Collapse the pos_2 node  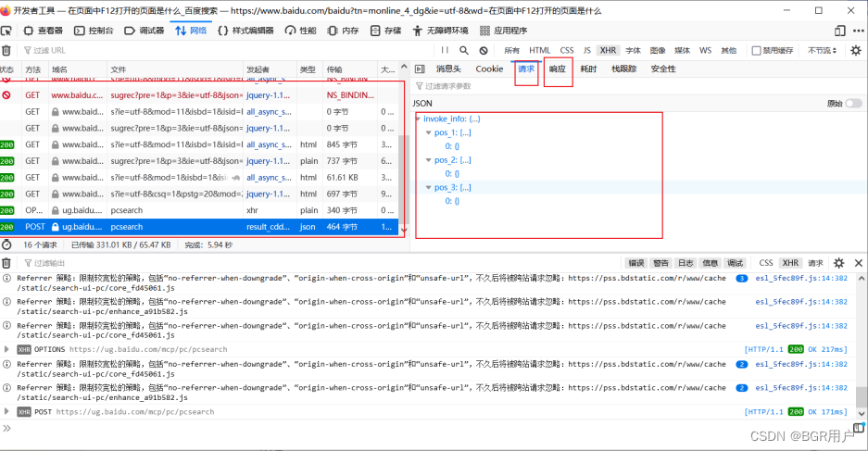(x=428, y=160)
